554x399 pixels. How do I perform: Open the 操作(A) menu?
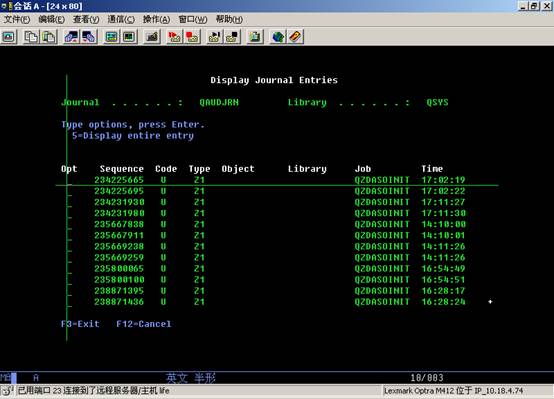tap(156, 19)
